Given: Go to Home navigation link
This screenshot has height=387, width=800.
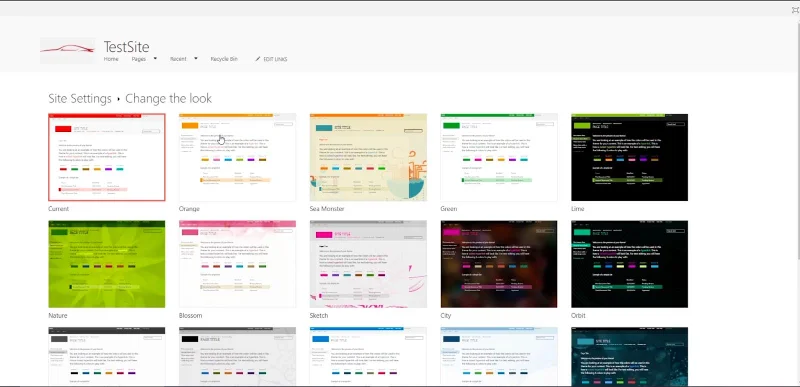Looking at the screenshot, I should click(x=111, y=59).
